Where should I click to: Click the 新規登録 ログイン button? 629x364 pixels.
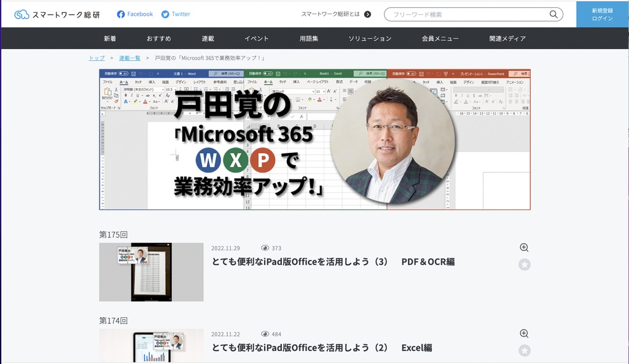(602, 15)
